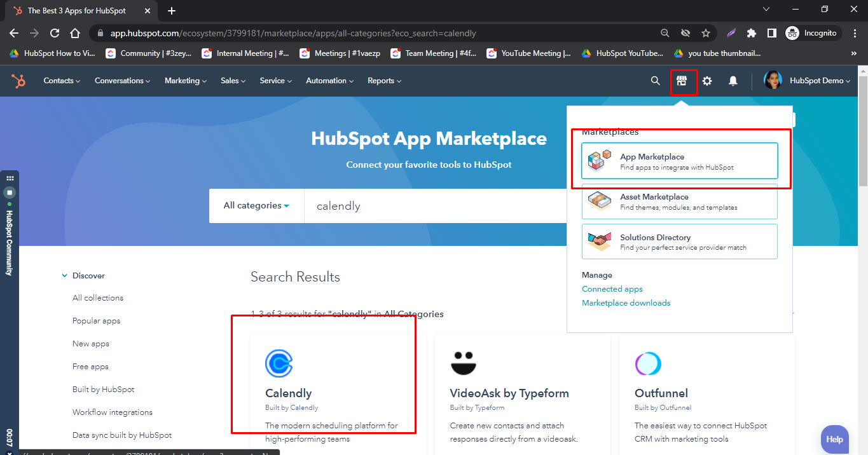868x455 pixels.
Task: Open the Marketplace storefront icon
Action: [682, 81]
